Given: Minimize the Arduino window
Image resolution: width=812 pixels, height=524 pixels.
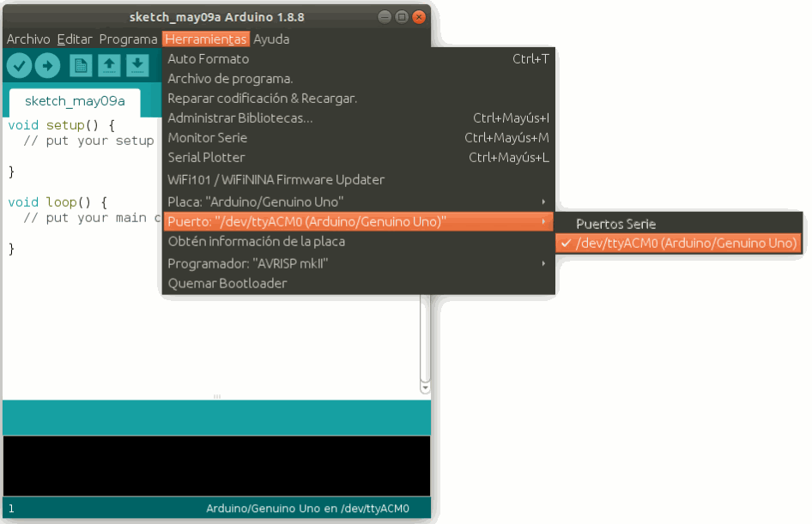Looking at the screenshot, I should [385, 17].
